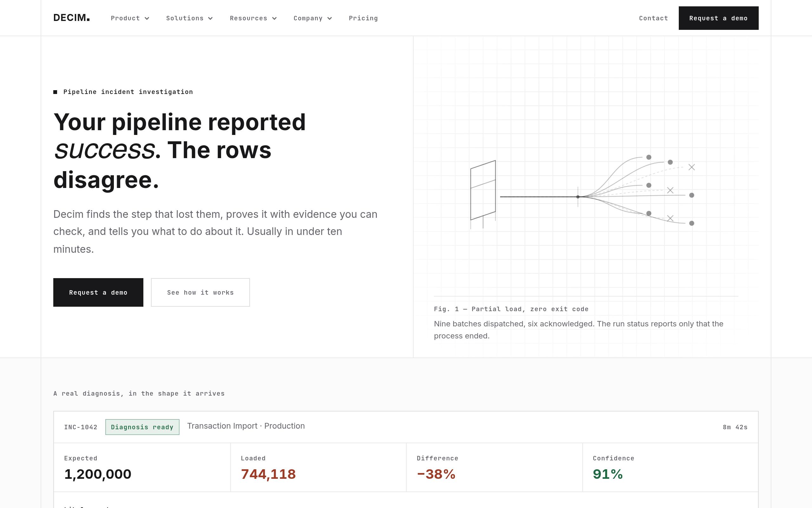Select the INC-1042 incident ID
Screen dimensions: 812x508
tap(81, 427)
